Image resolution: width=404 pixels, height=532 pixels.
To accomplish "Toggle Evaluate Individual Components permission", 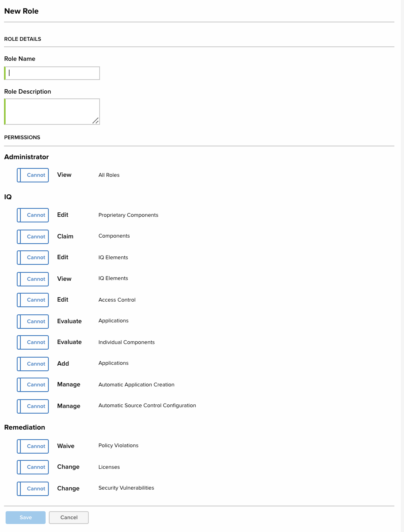I will click(33, 342).
